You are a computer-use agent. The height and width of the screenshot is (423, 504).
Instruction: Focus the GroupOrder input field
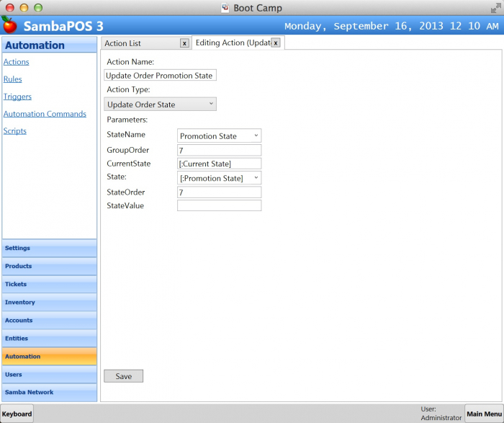coord(219,150)
